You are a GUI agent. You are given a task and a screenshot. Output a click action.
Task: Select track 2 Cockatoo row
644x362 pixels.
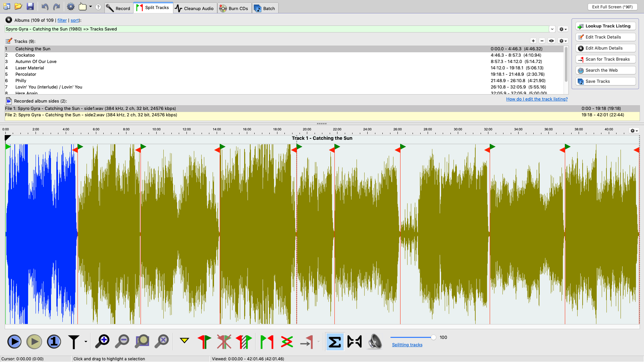point(284,55)
